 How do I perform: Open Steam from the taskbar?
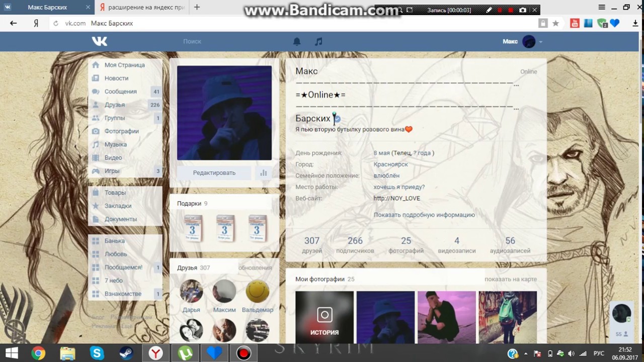coord(126,353)
